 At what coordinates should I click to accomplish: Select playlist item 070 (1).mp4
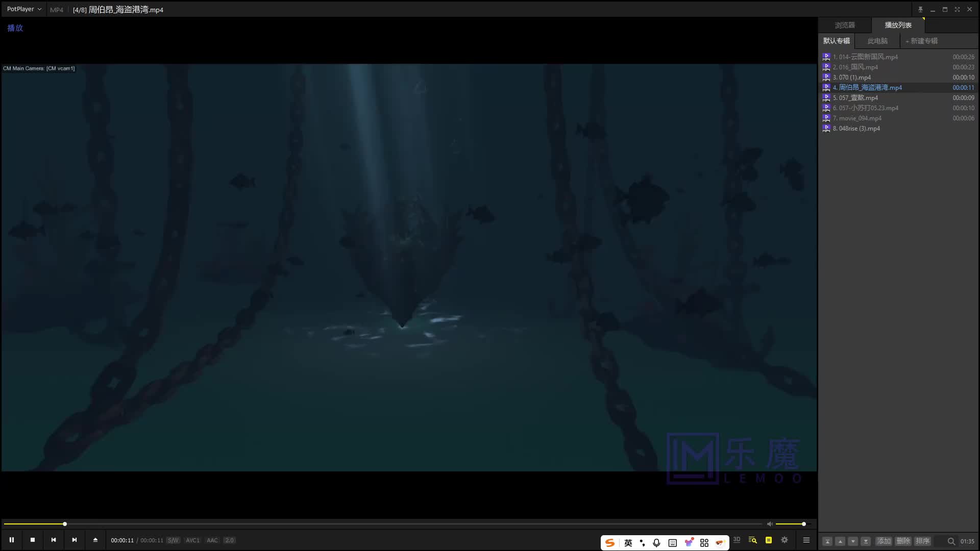click(x=898, y=78)
